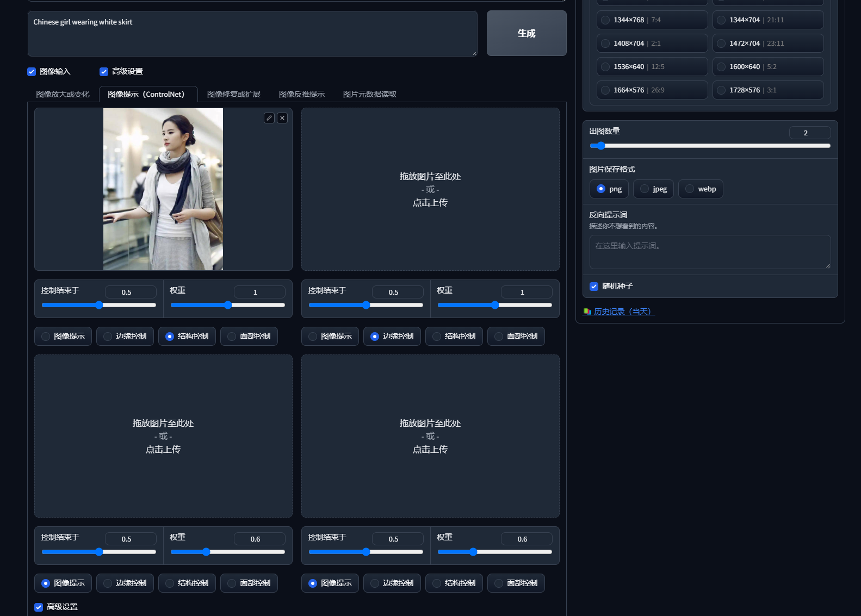Screen dimensions: 861x616
Task: Choose png as image save format
Action: (609, 189)
